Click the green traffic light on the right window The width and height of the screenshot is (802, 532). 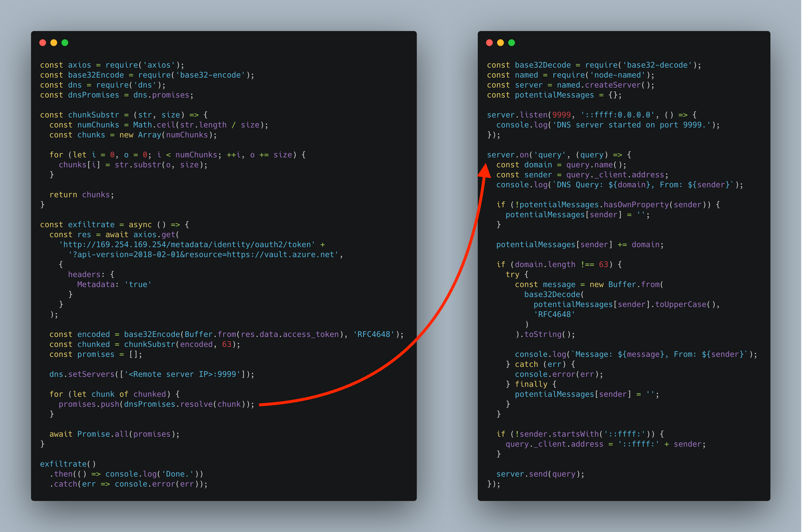[x=511, y=42]
